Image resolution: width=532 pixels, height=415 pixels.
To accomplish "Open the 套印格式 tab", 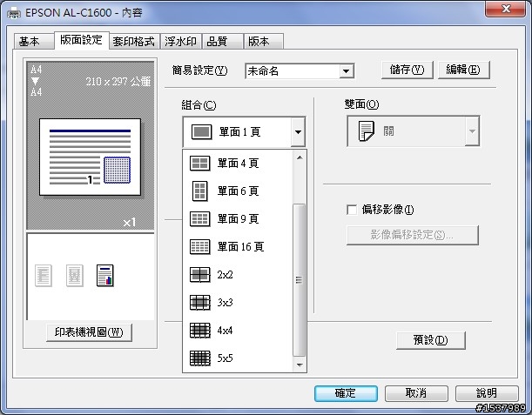I will pos(134,42).
